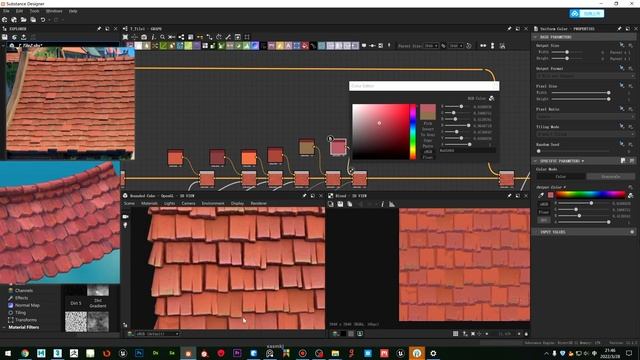Open Chrome from the taskbar
640x360 pixels.
coord(24,353)
